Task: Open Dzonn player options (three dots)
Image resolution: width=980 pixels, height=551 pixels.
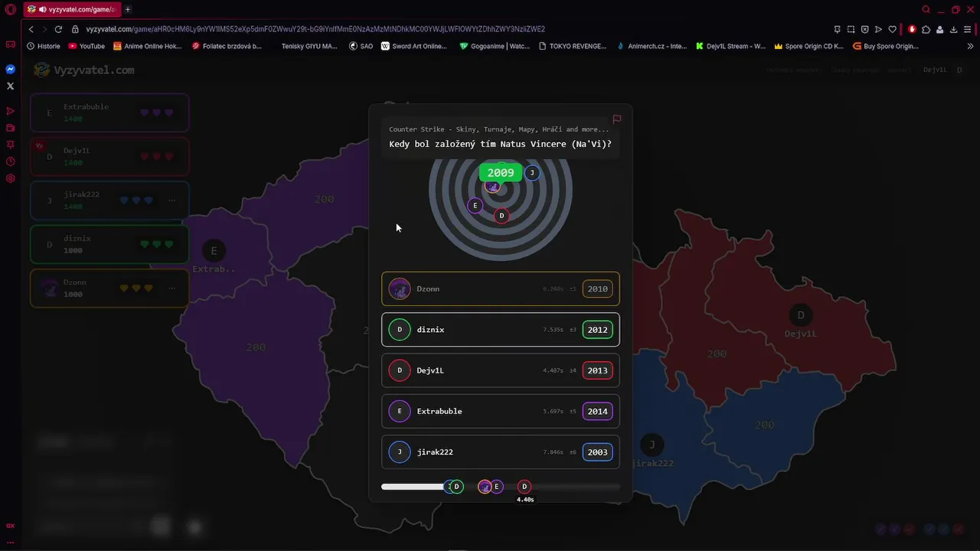Action: point(171,289)
